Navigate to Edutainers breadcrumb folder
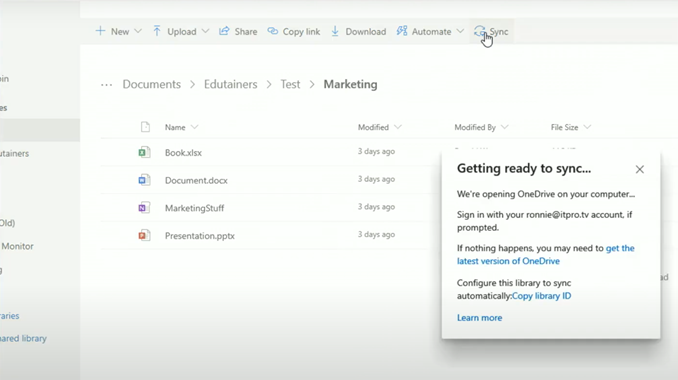The height and width of the screenshot is (380, 678). 230,84
